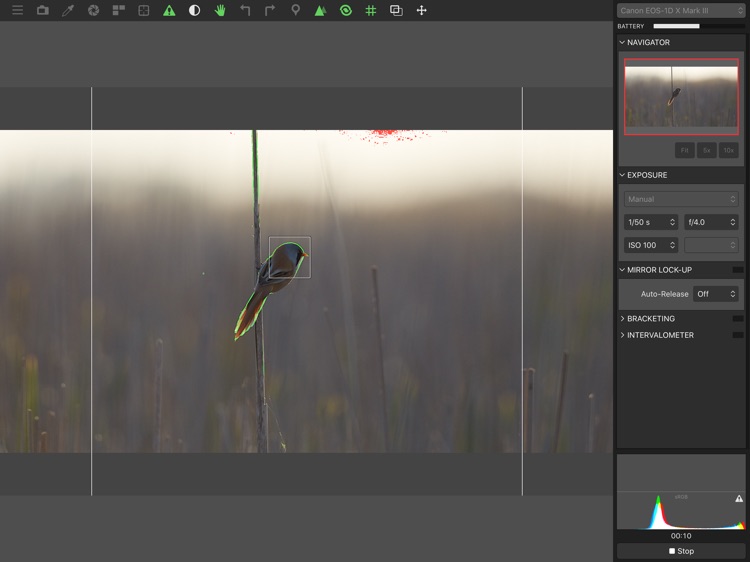Click the histogram clipping warning icon
Screen dimensions: 750x562
(x=739, y=499)
